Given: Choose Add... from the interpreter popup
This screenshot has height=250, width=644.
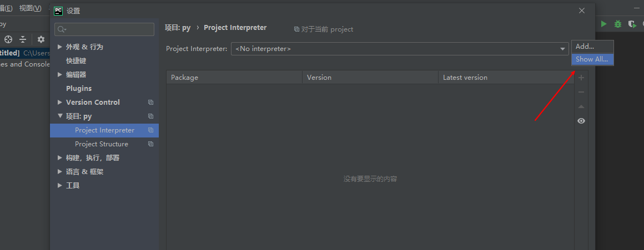Looking at the screenshot, I should 585,47.
